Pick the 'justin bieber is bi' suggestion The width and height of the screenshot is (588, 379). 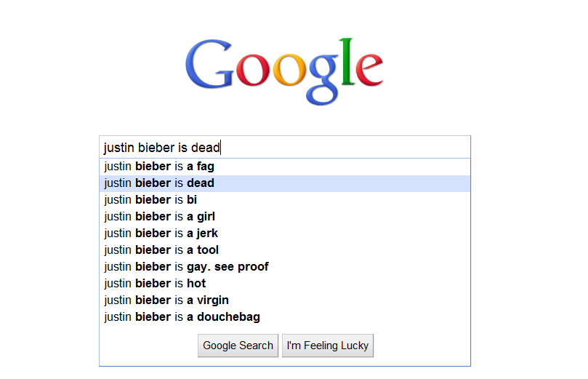[150, 200]
